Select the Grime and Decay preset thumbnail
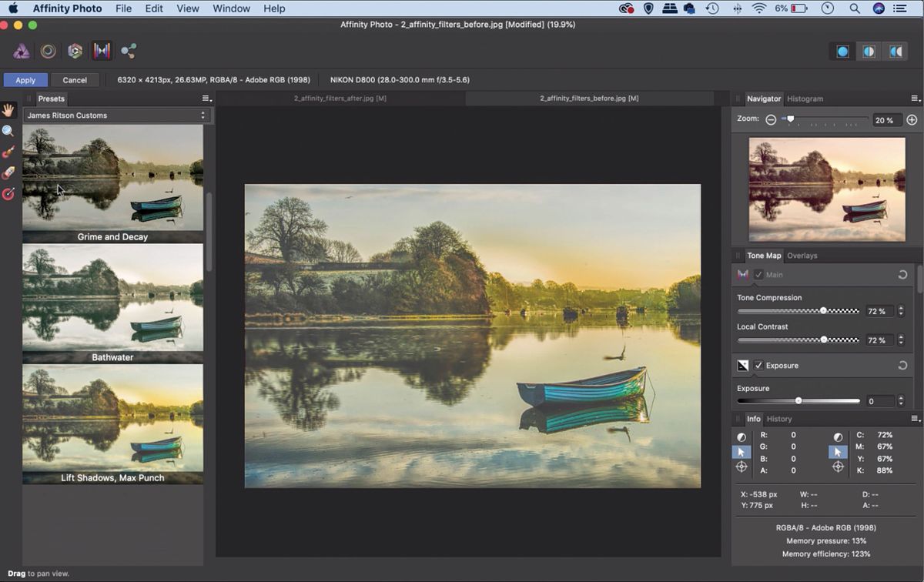The height and width of the screenshot is (582, 924). (112, 177)
